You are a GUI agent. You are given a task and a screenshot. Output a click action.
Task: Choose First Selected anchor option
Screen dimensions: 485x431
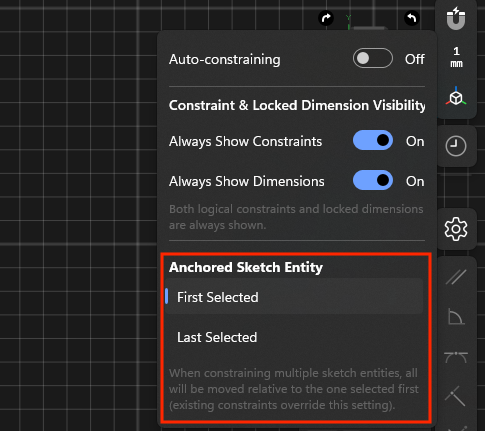pyautogui.click(x=294, y=297)
